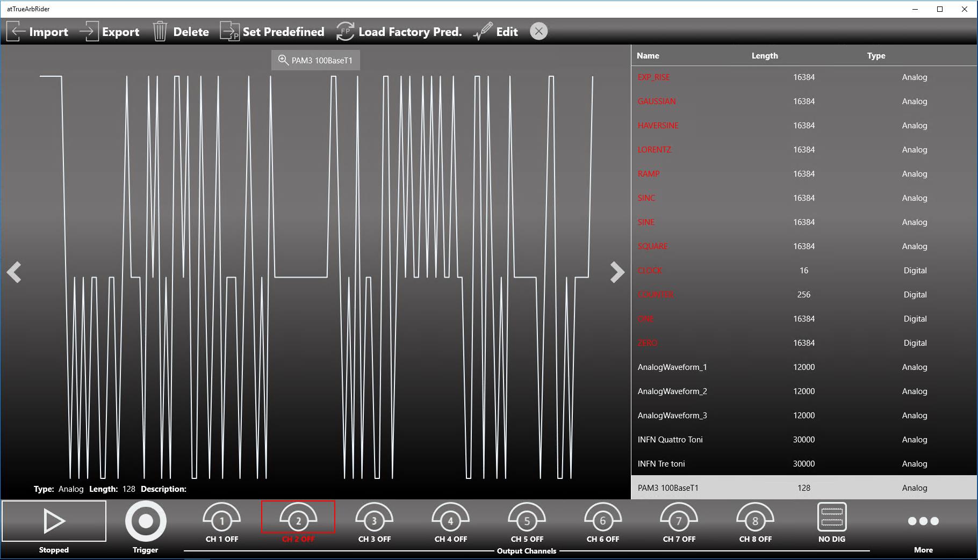Viewport: 978px width, 560px height.
Task: Sort the list by Length column
Action: click(764, 56)
